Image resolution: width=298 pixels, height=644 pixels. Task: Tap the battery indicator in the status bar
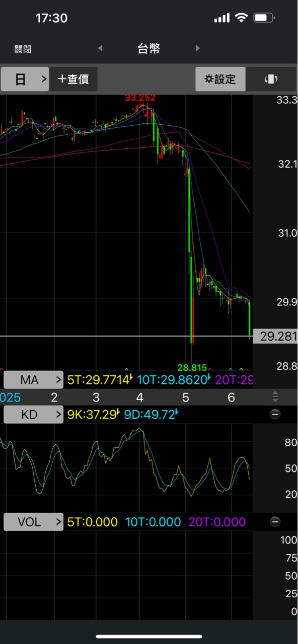[264, 18]
